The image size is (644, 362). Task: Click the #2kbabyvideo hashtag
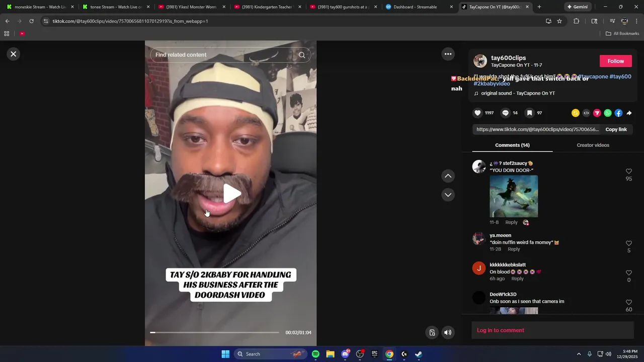492,83
